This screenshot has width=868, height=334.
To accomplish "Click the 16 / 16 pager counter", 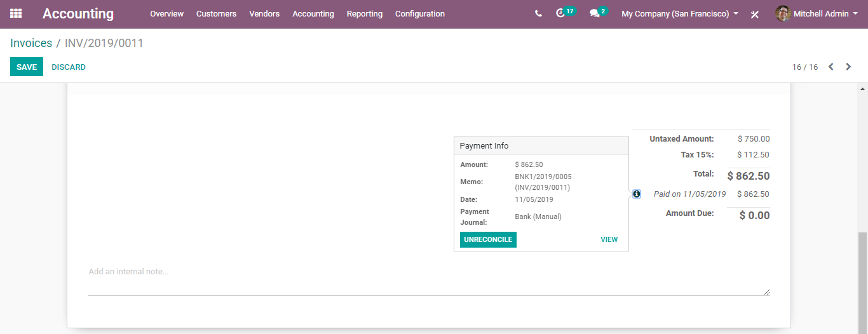I will [x=805, y=67].
